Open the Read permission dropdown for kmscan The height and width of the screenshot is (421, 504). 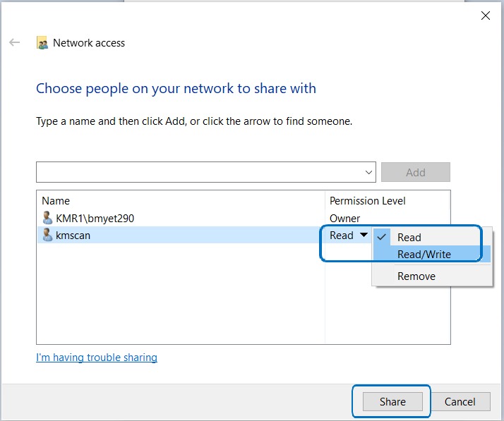pos(349,236)
